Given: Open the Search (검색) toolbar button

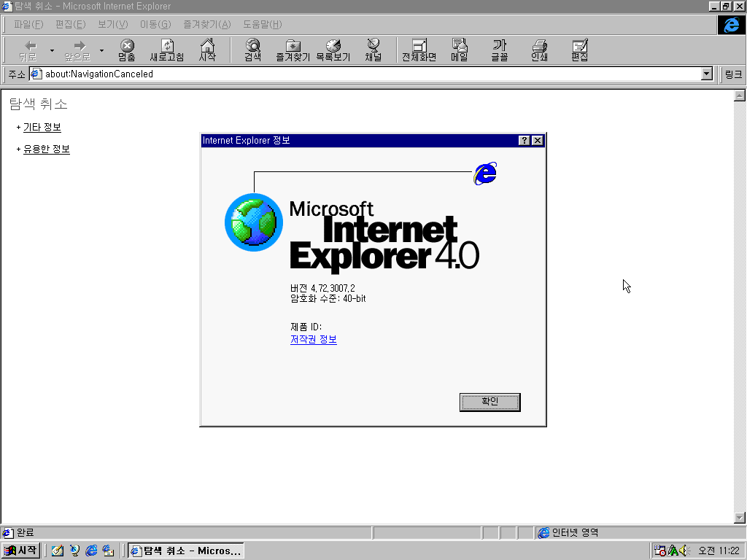Looking at the screenshot, I should (x=253, y=50).
